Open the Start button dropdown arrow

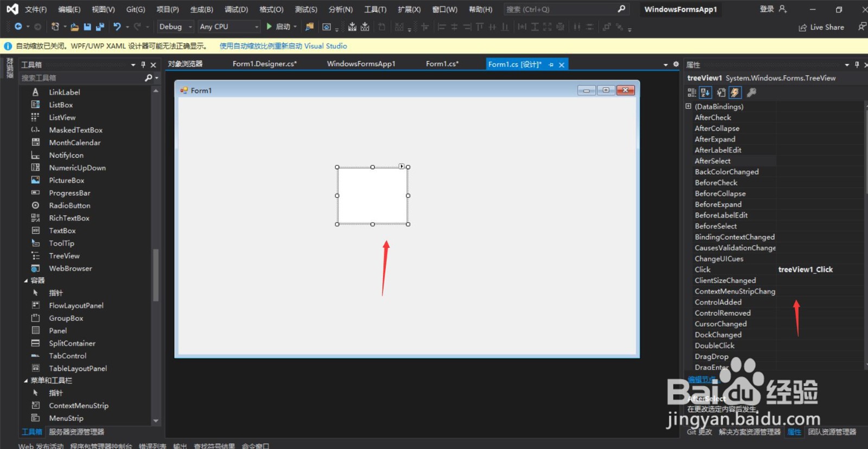[295, 27]
